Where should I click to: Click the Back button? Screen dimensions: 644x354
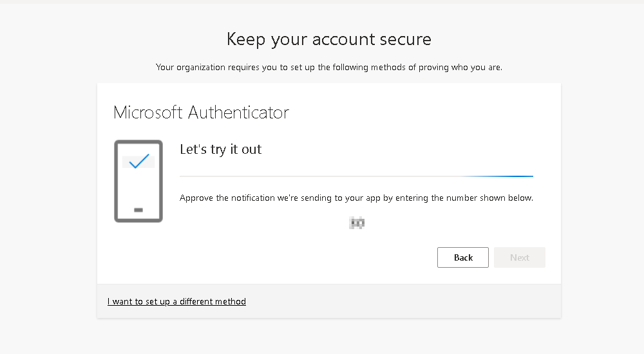463,257
